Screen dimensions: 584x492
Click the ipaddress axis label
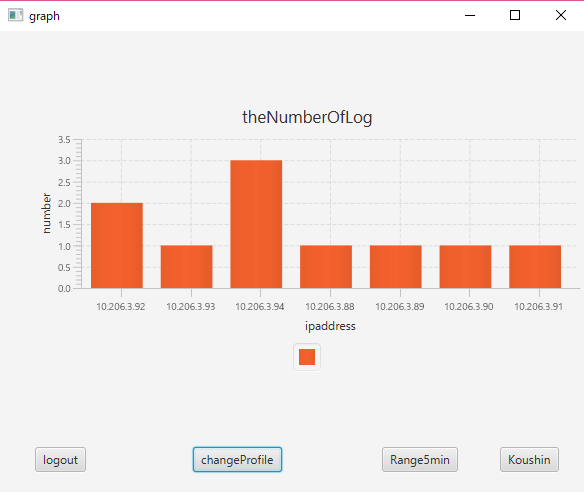click(x=330, y=326)
